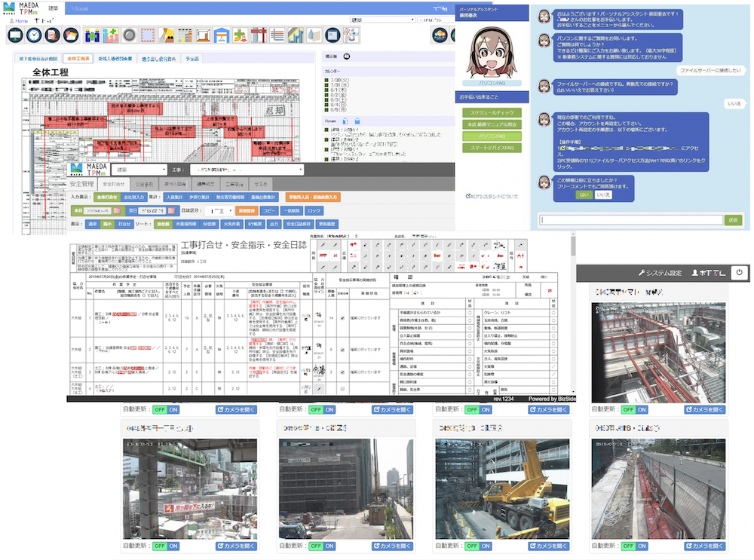Tick the checkbox in safety log row 2
This screenshot has width=754, height=560.
(x=342, y=350)
